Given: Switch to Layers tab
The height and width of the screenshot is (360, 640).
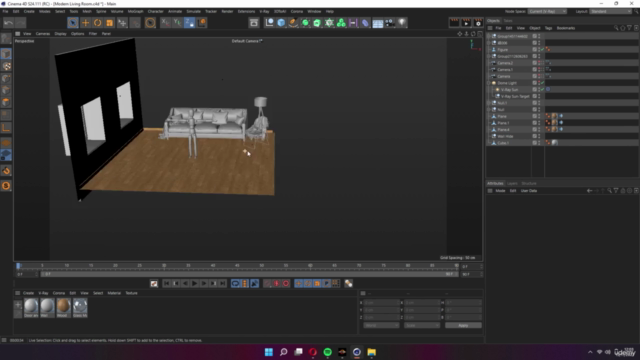Looking at the screenshot, I should click(512, 183).
